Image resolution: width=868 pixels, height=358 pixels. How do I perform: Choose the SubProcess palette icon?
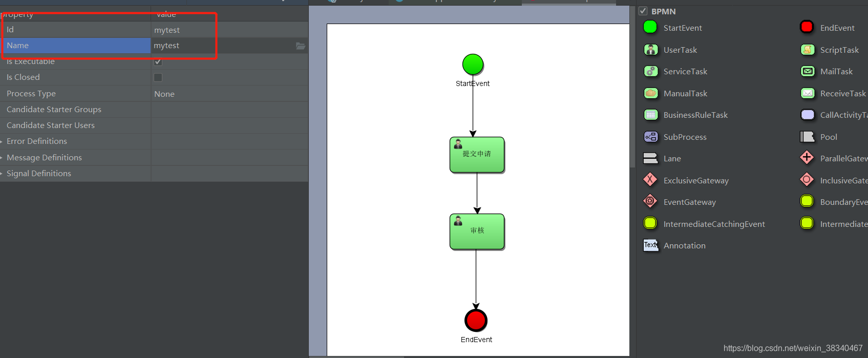(x=651, y=137)
